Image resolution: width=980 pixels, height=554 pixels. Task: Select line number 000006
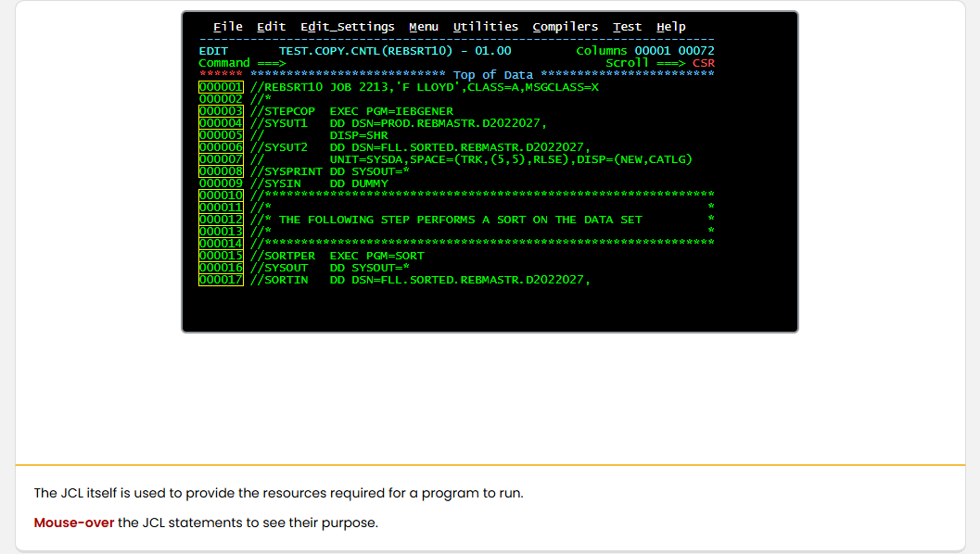tap(221, 147)
